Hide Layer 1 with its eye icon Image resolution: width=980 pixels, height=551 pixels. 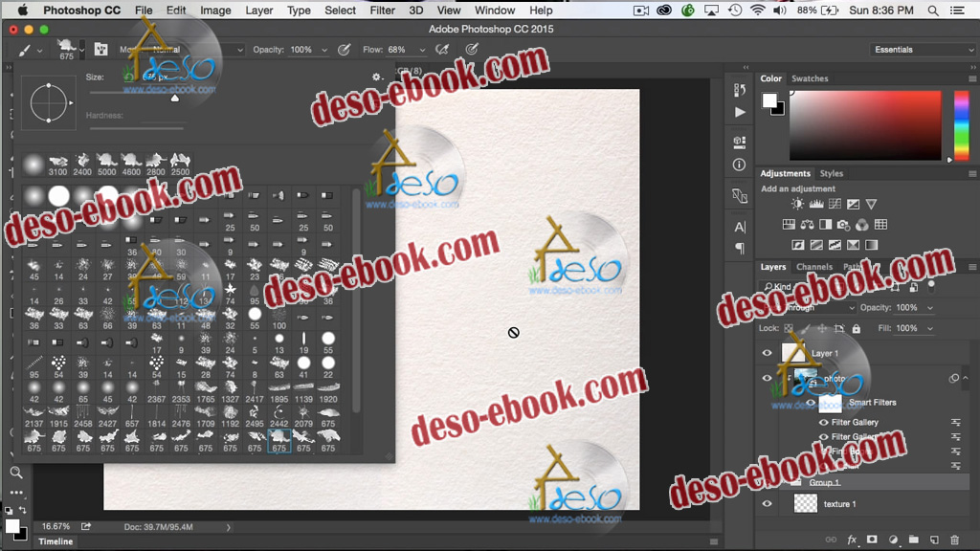[767, 353]
